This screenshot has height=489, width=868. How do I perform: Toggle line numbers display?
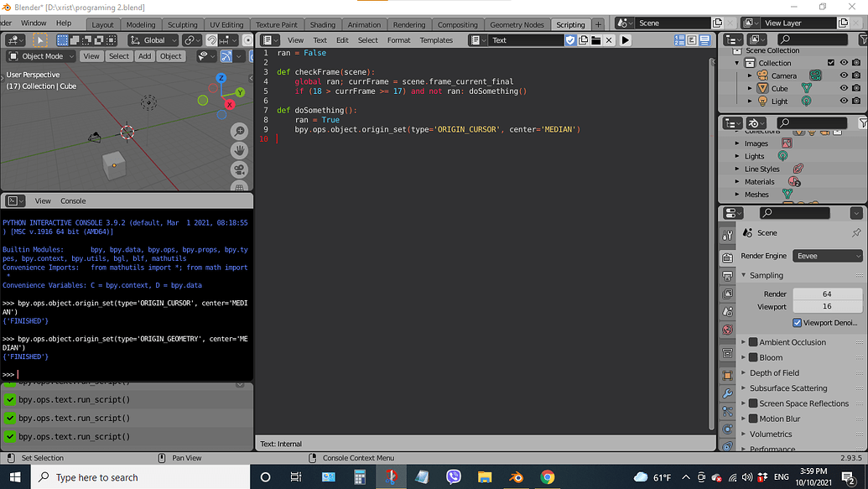coord(679,40)
